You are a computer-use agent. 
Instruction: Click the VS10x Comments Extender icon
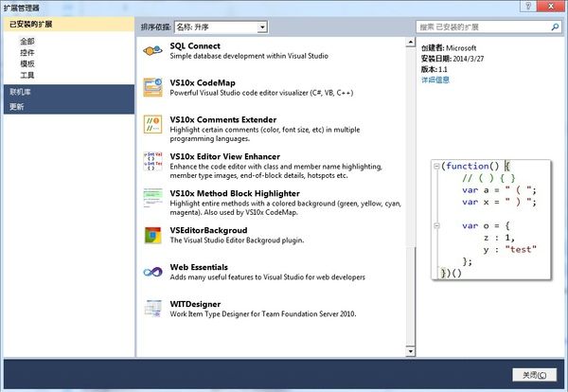click(152, 124)
